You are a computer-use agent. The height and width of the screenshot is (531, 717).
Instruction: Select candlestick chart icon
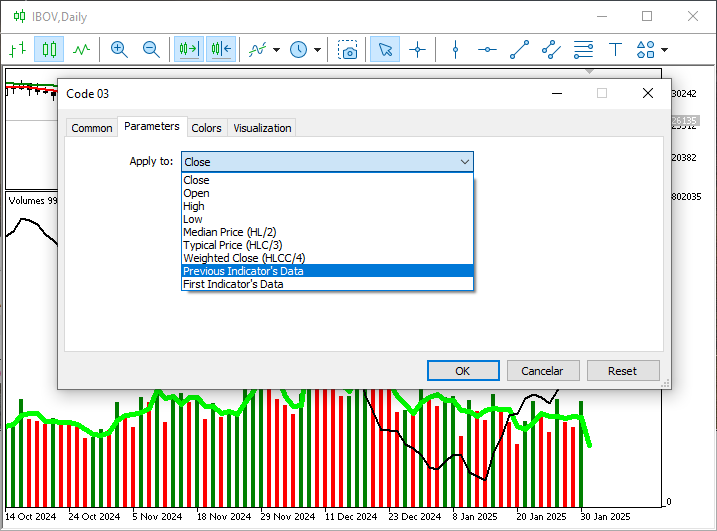49,49
